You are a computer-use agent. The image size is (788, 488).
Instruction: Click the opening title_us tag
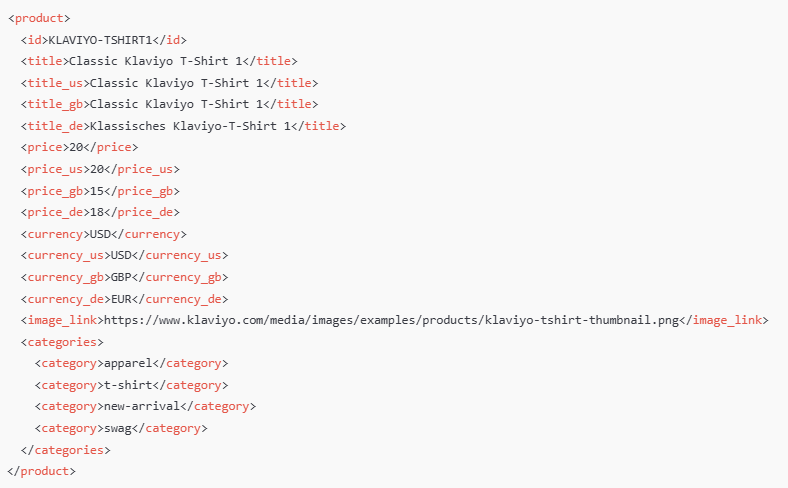point(55,83)
